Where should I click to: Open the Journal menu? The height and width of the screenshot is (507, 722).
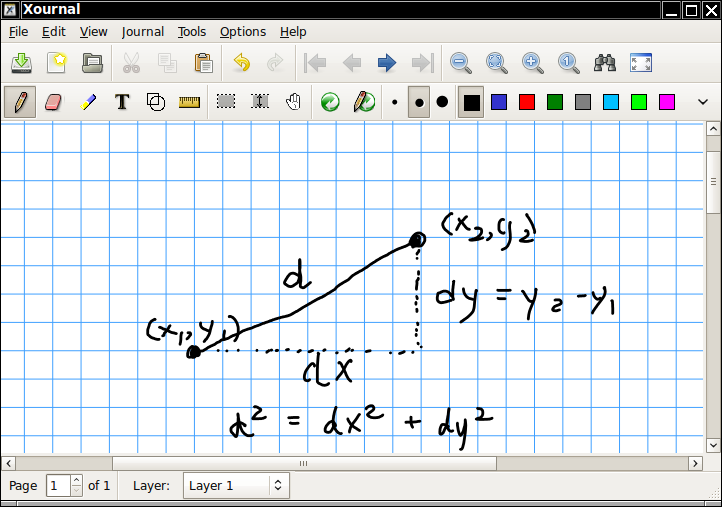(142, 32)
